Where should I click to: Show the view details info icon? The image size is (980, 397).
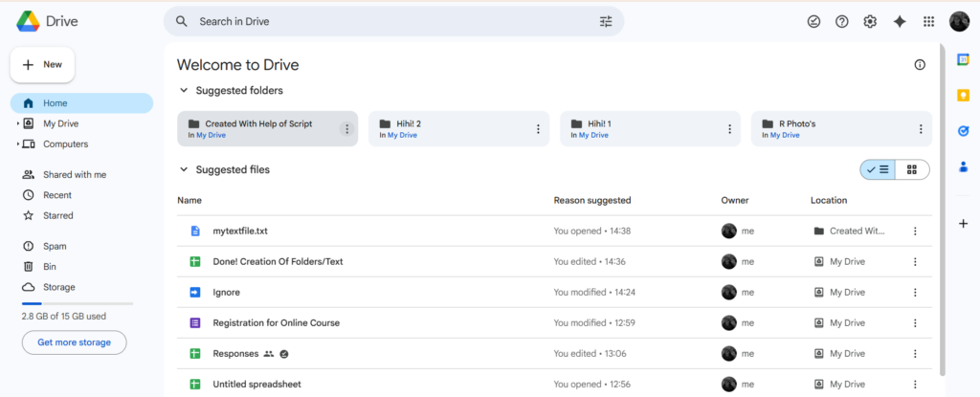tap(920, 64)
